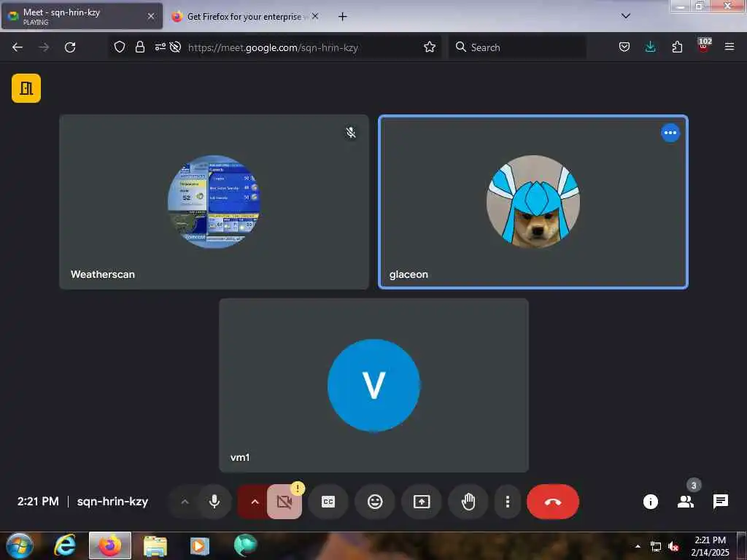Close the Get Firefox for enterprise tab
Screen dimensions: 747x560
[x=315, y=16]
